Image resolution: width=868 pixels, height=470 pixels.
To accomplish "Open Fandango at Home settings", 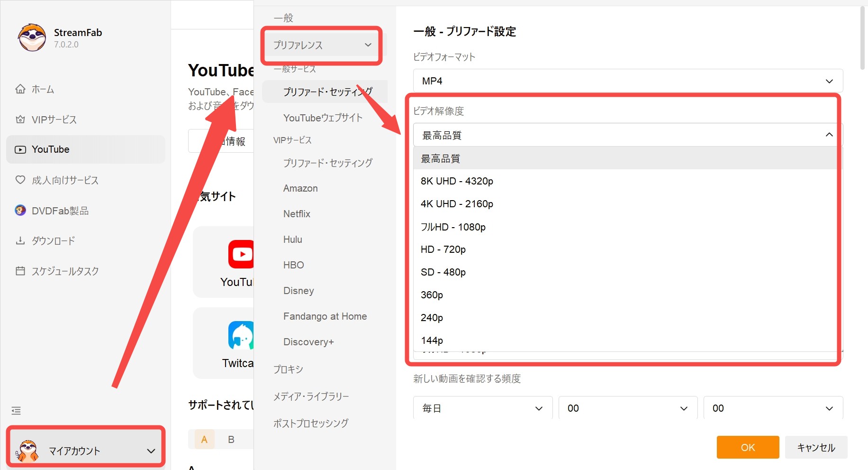I will click(x=325, y=316).
